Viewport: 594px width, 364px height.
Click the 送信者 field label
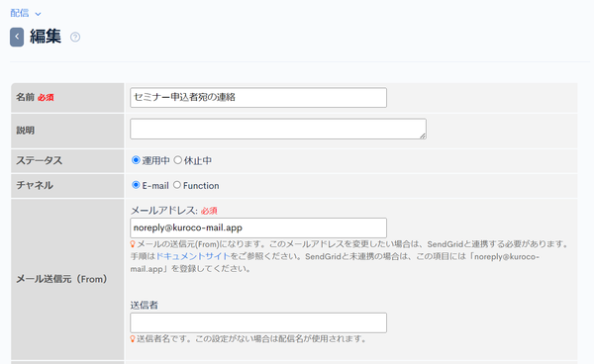[144, 305]
